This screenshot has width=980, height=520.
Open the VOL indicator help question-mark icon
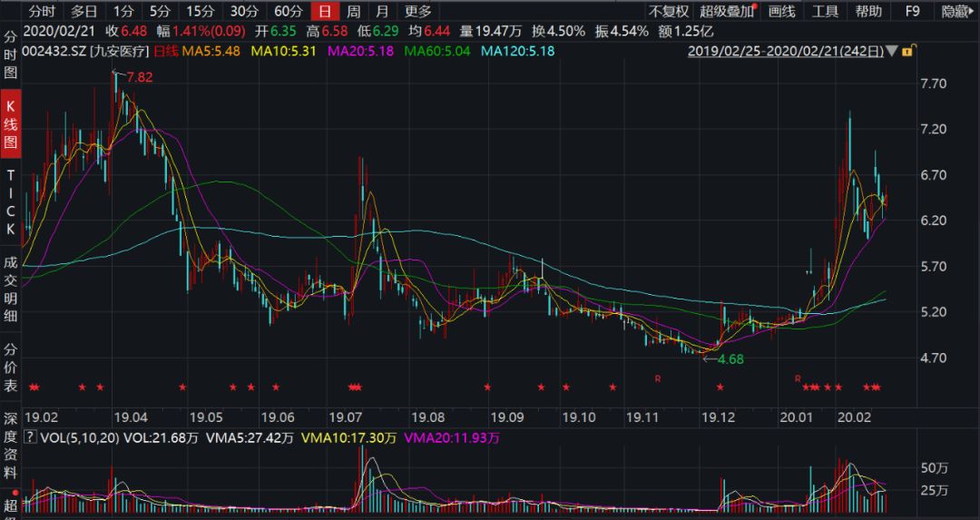point(26,438)
